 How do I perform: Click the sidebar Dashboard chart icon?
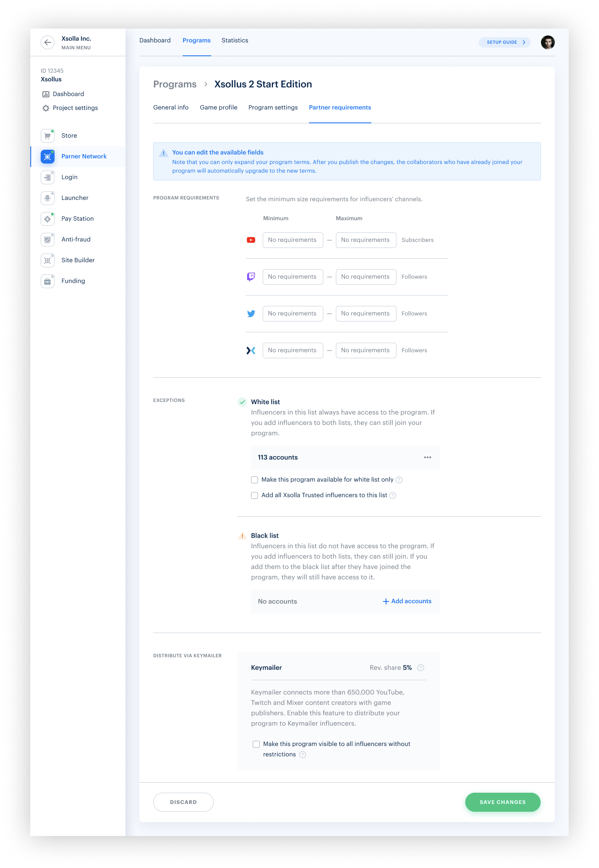[x=46, y=94]
